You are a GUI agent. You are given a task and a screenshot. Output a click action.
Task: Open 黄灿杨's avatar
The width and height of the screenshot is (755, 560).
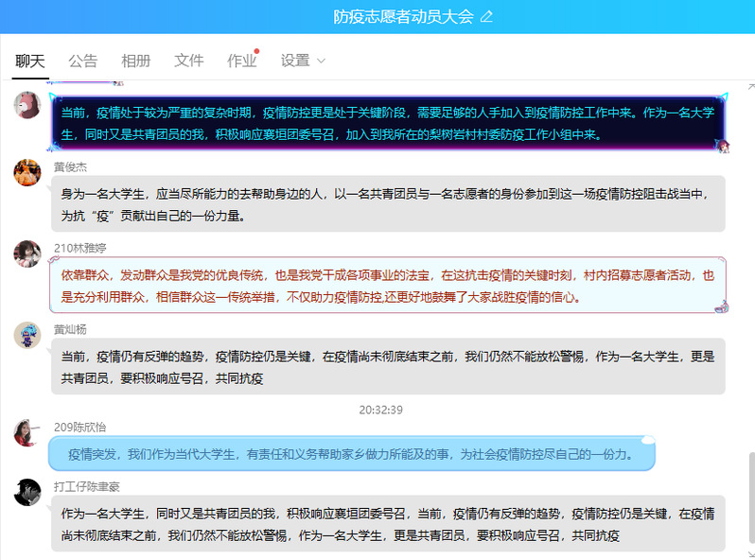pos(27,335)
